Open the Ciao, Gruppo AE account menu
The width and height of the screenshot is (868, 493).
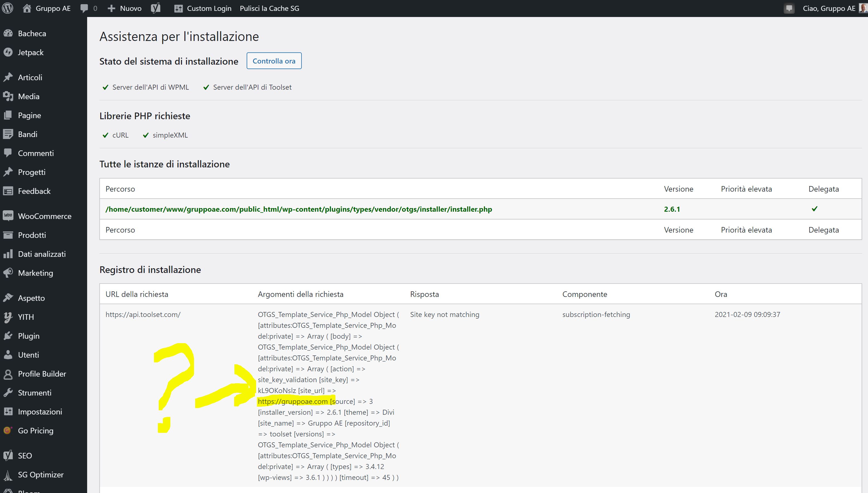tap(829, 8)
